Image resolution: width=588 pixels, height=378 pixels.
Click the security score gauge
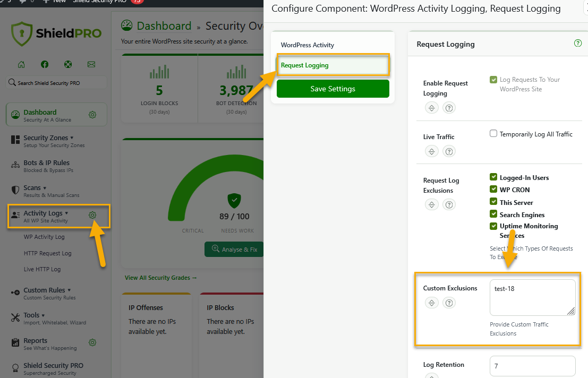(217, 187)
